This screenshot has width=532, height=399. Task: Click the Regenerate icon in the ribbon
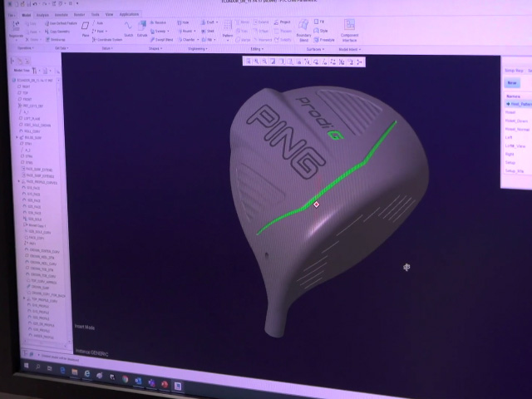click(16, 26)
